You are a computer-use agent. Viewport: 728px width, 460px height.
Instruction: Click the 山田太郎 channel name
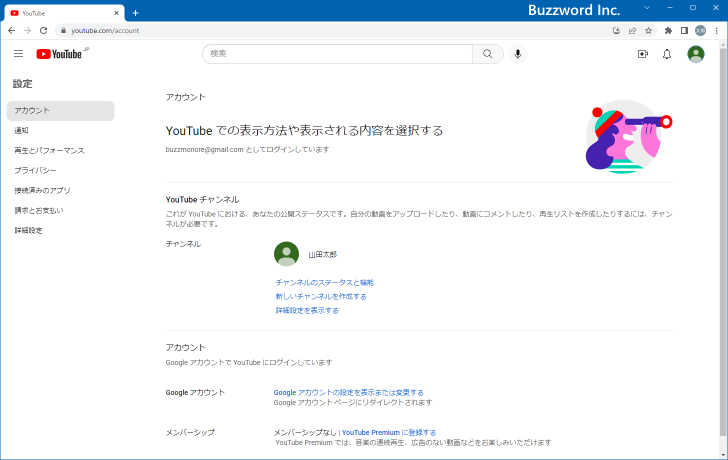tap(323, 255)
